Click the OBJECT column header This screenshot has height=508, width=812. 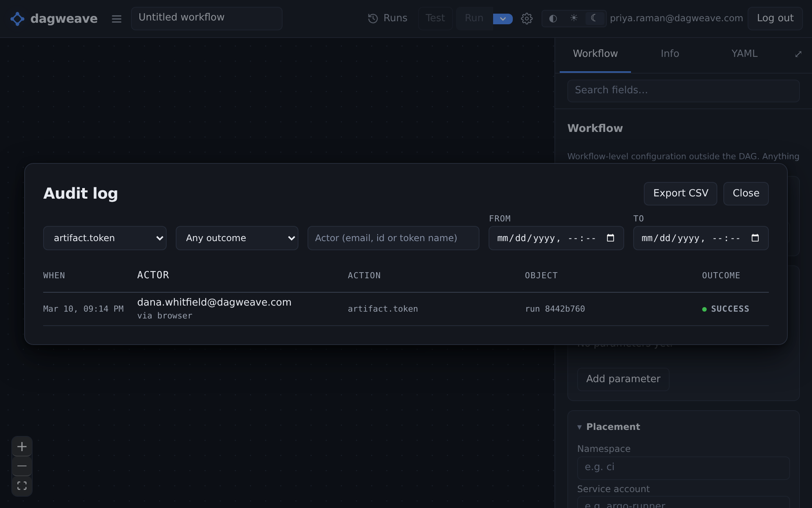(541, 276)
